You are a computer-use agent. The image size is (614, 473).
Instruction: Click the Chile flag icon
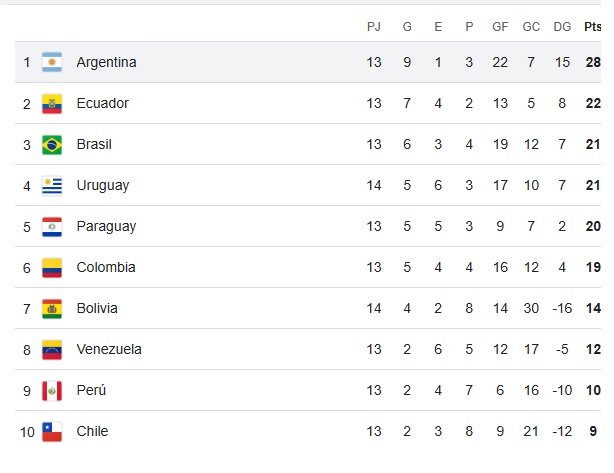pyautogui.click(x=52, y=431)
